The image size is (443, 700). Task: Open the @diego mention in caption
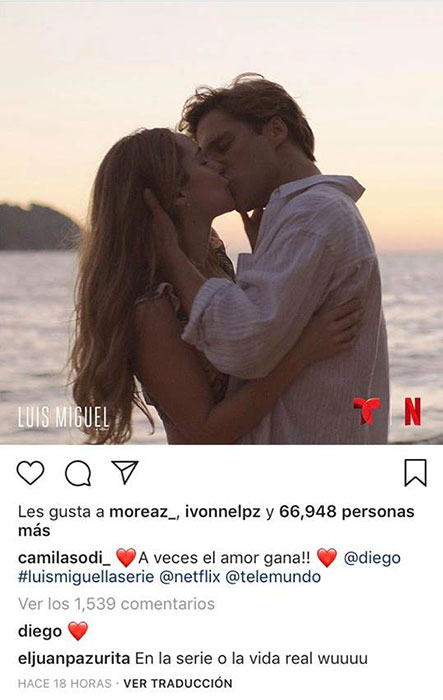[372, 558]
